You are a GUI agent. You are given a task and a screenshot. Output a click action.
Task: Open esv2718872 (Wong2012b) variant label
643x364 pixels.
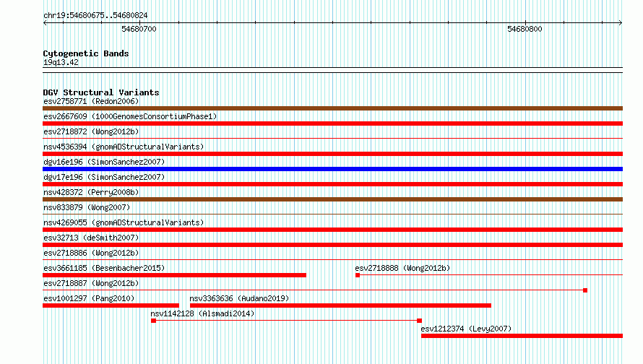[91, 131]
